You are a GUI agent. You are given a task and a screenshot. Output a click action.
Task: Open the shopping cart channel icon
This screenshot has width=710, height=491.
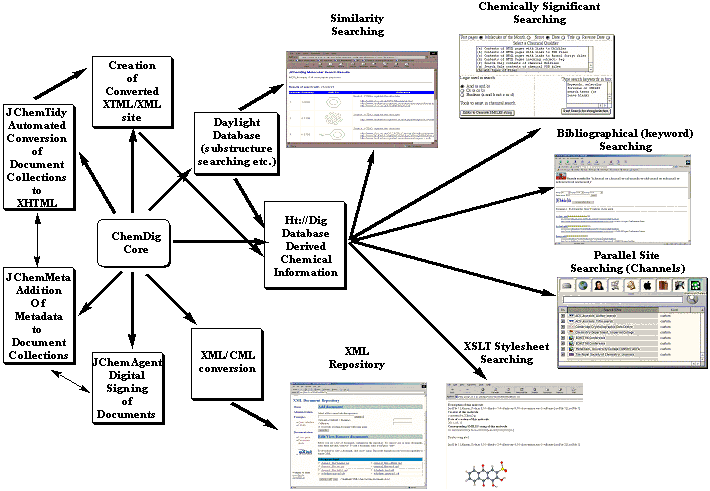click(615, 285)
